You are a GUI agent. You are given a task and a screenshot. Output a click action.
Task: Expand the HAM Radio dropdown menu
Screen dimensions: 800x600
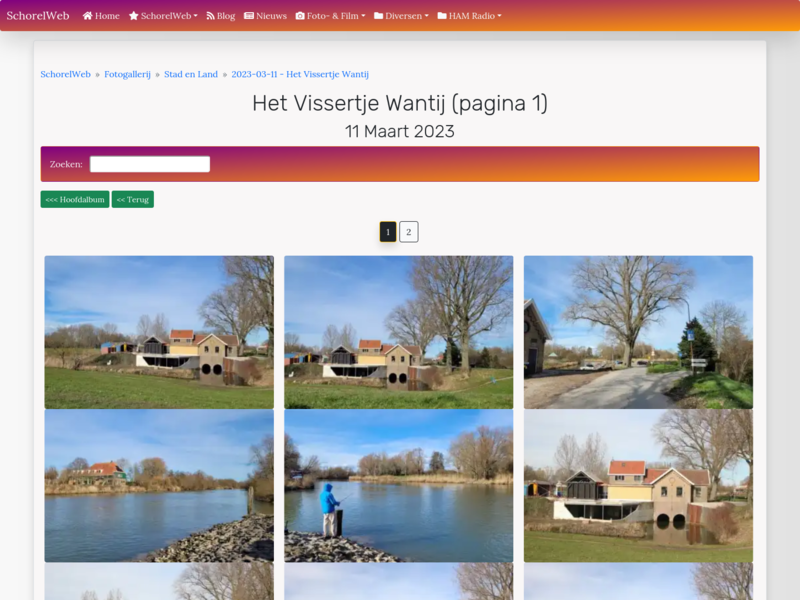click(469, 16)
